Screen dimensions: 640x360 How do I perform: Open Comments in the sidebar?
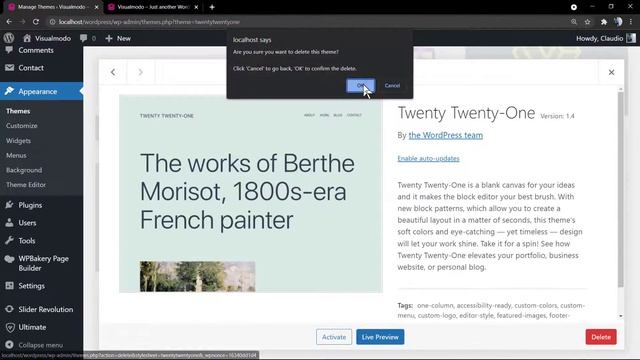36,50
